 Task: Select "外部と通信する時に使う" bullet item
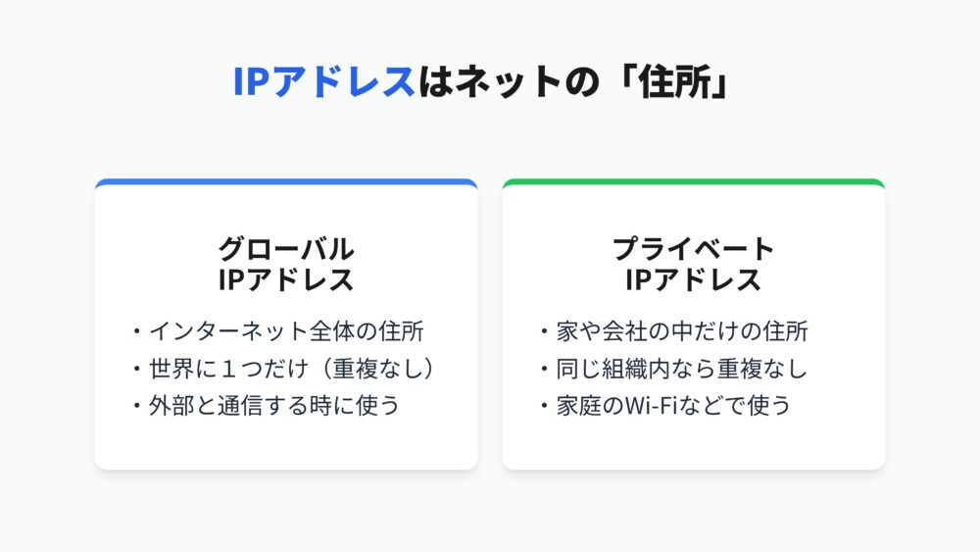[x=274, y=405]
